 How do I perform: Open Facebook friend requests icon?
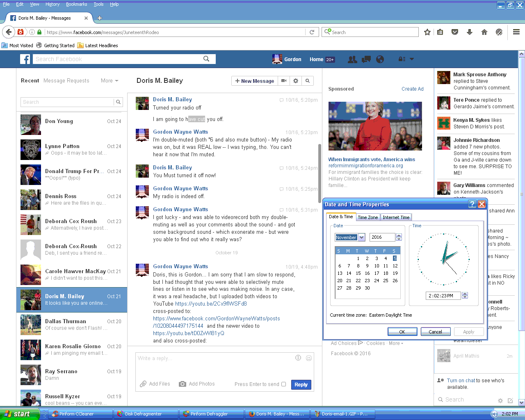(352, 59)
